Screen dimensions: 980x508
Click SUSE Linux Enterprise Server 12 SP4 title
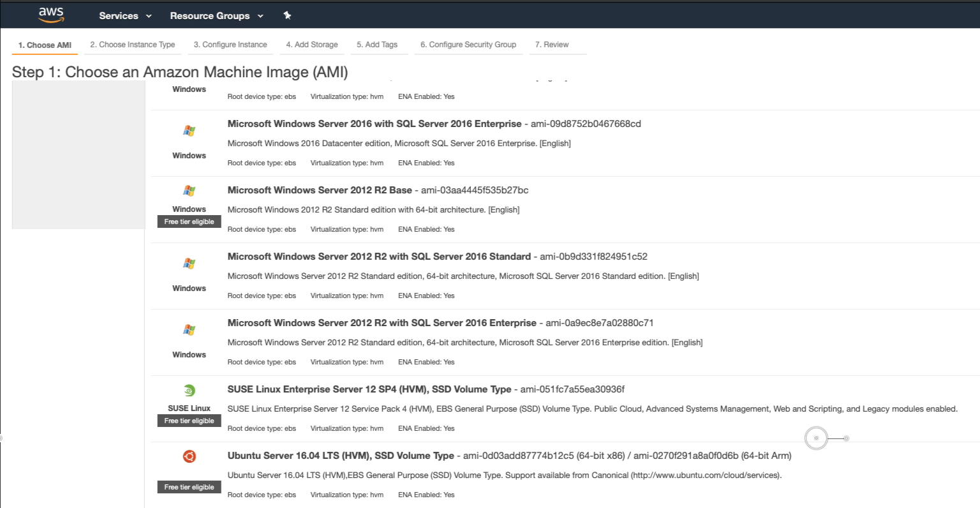(x=369, y=389)
